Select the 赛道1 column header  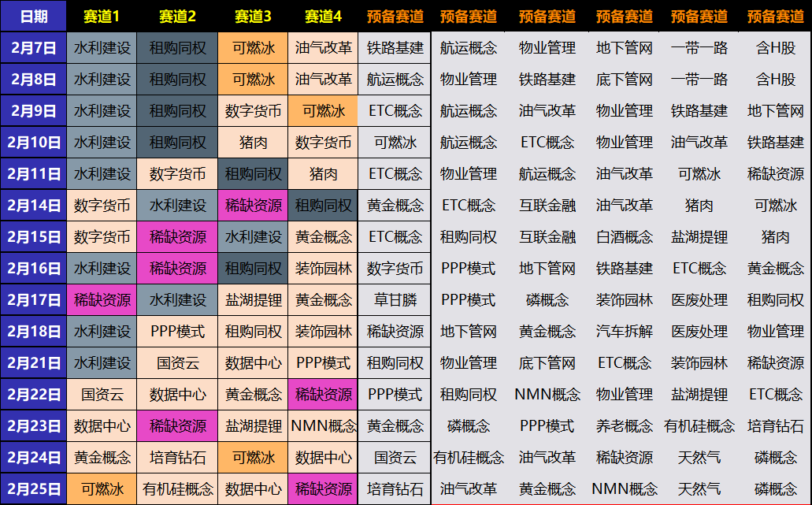pos(102,16)
